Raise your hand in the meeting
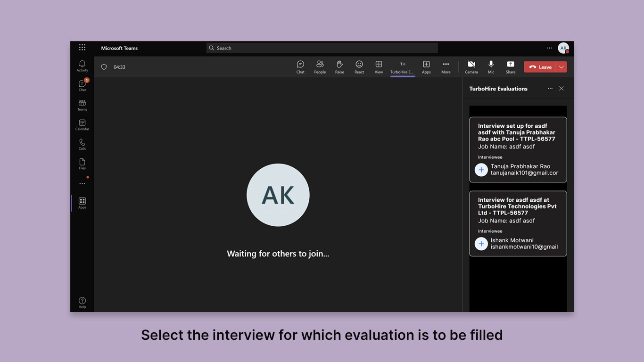The image size is (644, 362). click(x=339, y=67)
